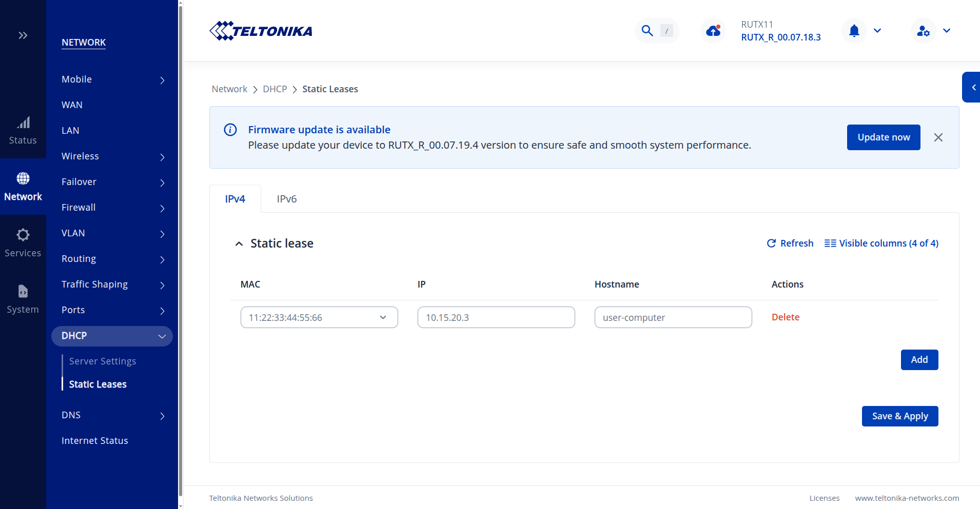Click the Hostname input field
Screen dimensions: 980x509
coord(673,317)
